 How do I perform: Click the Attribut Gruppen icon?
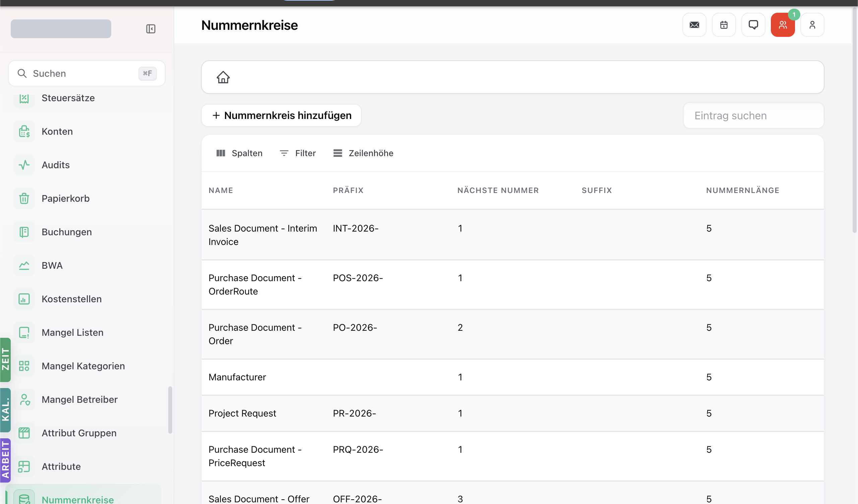tap(24, 433)
